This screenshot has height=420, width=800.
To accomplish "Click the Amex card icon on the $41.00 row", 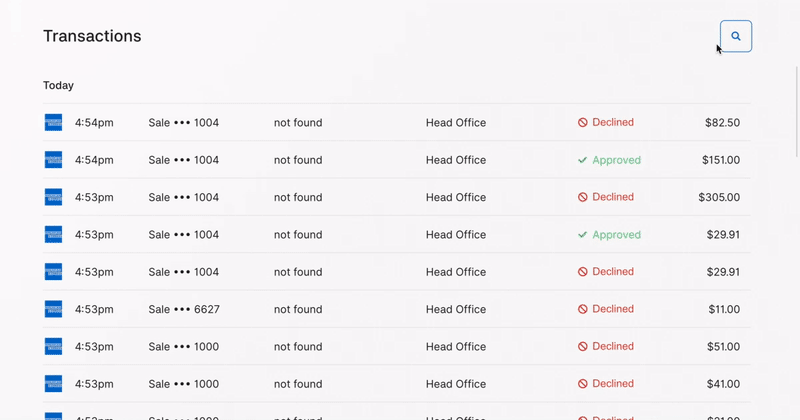I will coord(53,384).
